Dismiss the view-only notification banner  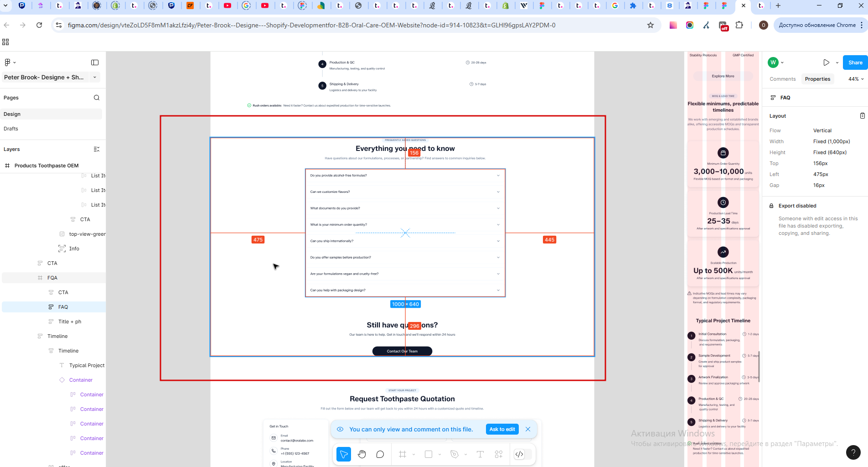click(x=528, y=429)
